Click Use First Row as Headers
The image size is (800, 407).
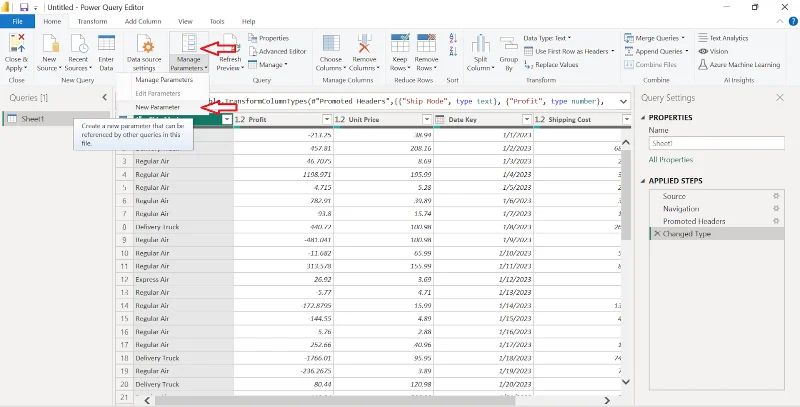click(569, 52)
